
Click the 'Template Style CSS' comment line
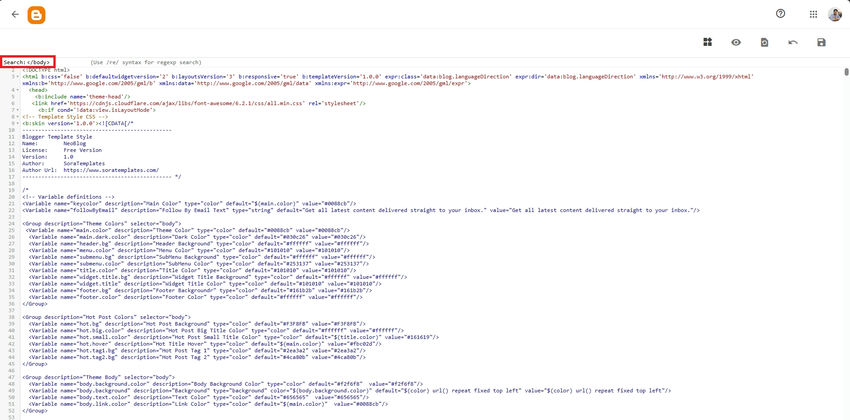point(65,117)
